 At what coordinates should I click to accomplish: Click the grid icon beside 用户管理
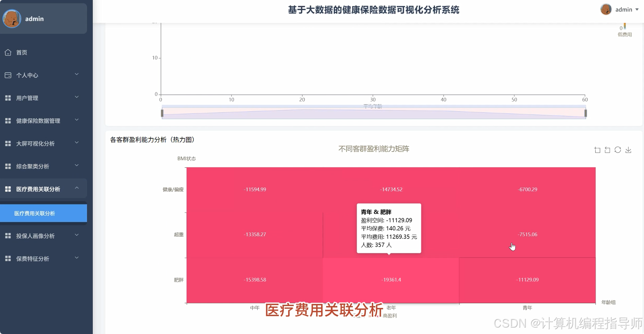[x=8, y=98]
